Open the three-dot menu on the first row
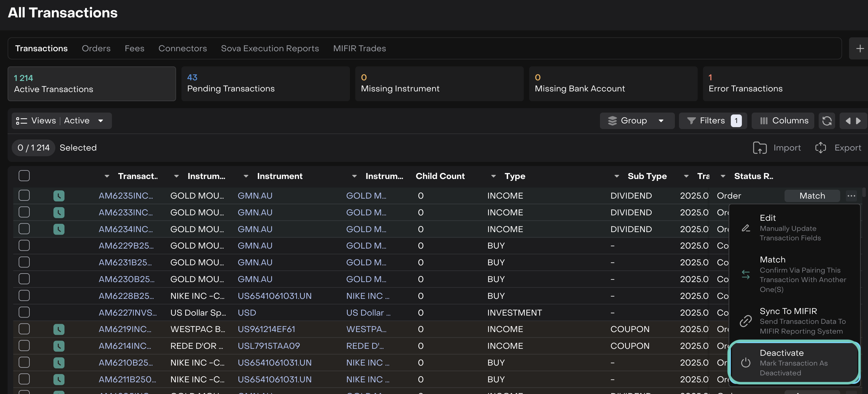The image size is (868, 394). (x=851, y=196)
